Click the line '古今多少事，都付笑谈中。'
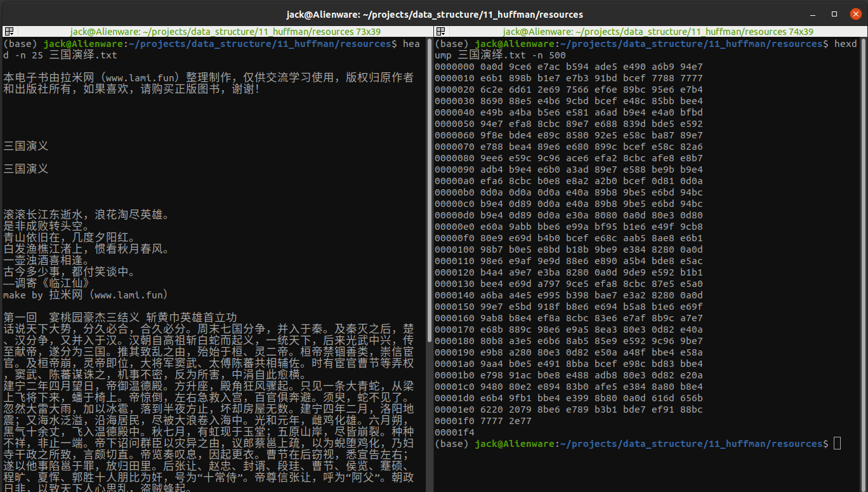Image resolution: width=868 pixels, height=492 pixels. click(x=69, y=272)
